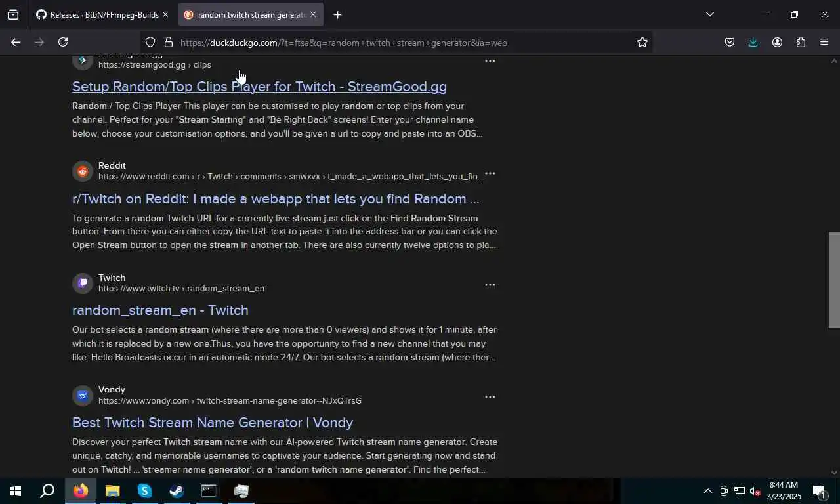Screen dimensions: 840x504
Task: Close the Releases BtbN/FFmpeg-Builds tab
Action: 165,14
